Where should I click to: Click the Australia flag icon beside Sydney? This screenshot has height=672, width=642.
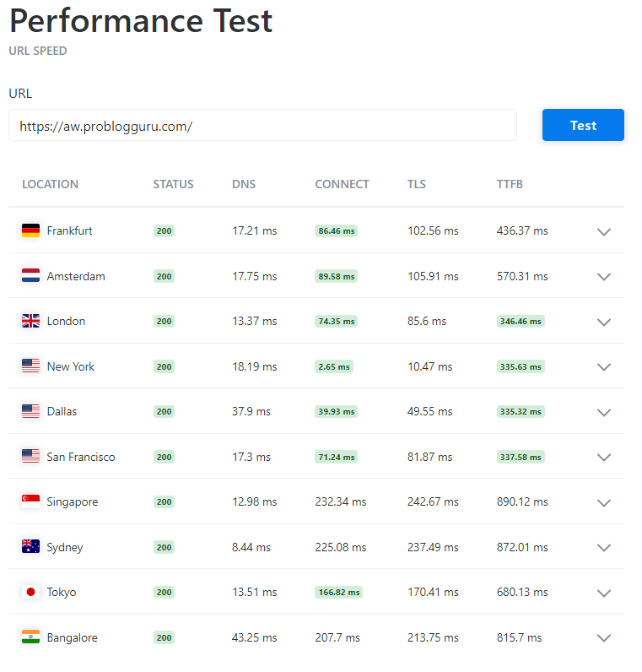[30, 547]
